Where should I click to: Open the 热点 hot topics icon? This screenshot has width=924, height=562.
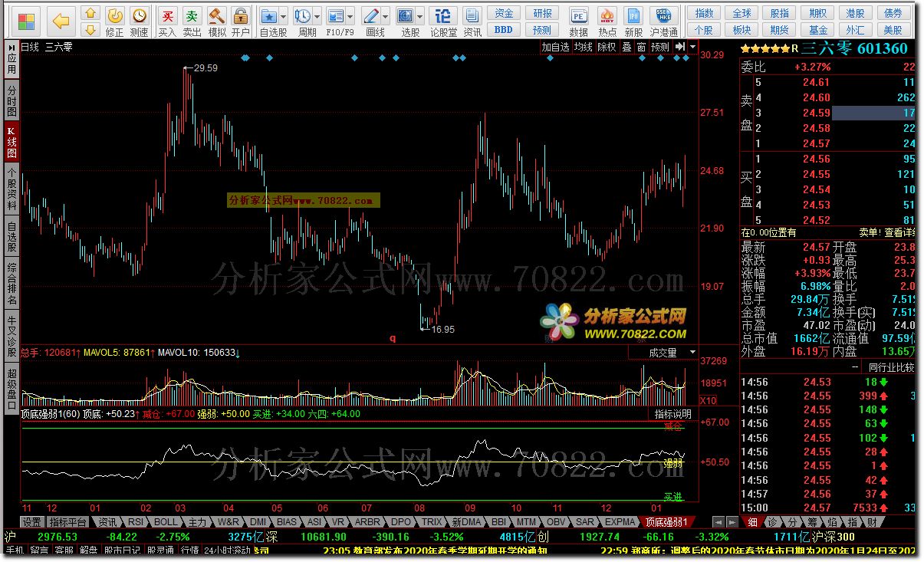607,21
